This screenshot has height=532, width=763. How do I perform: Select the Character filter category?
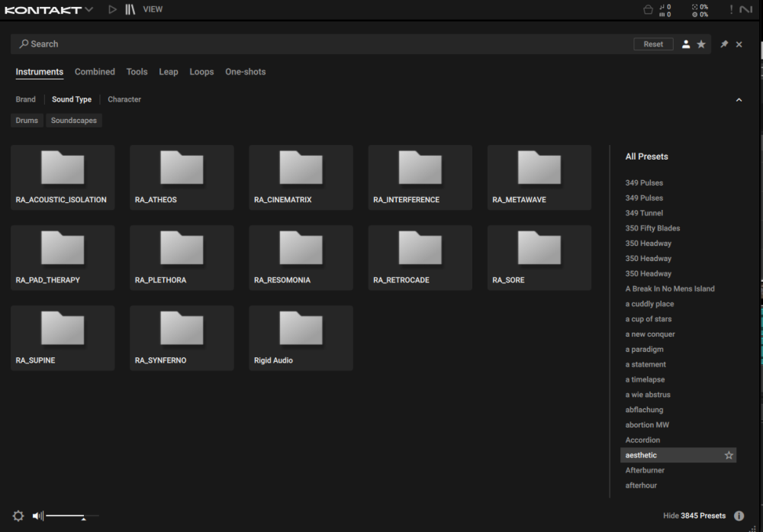point(124,99)
